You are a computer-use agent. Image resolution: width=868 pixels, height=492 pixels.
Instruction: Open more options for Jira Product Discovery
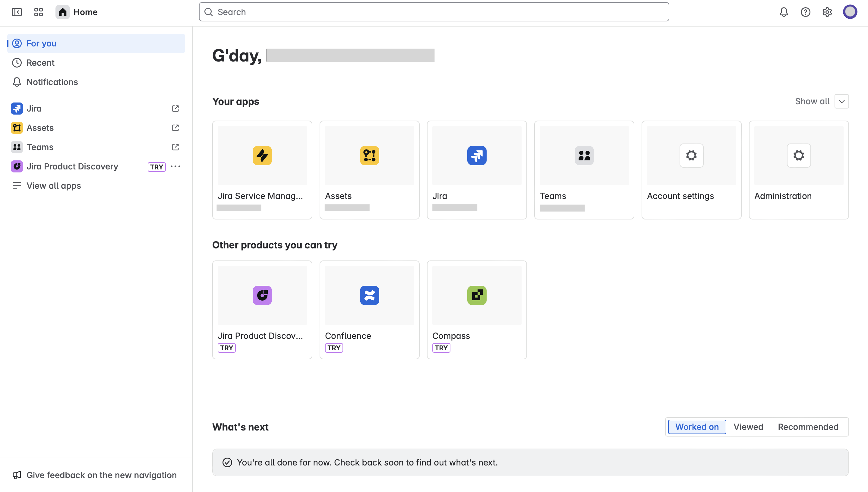tap(175, 166)
